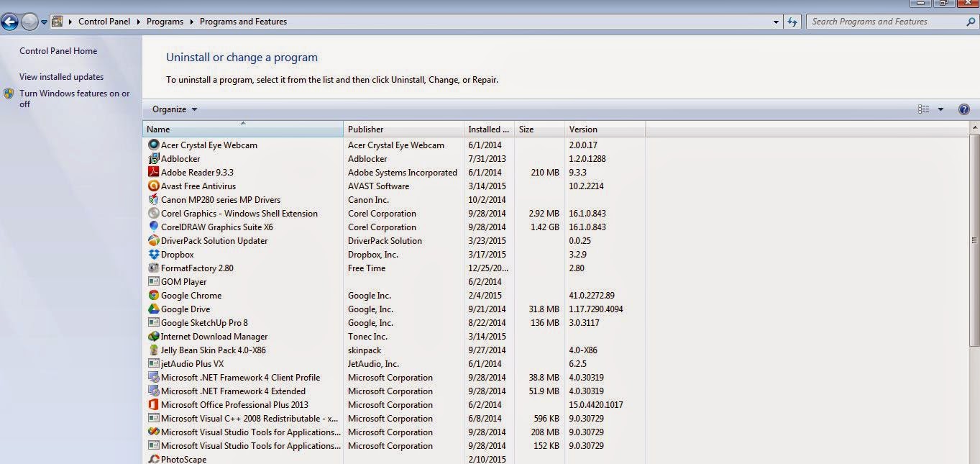980x464 pixels.
Task: Click the FormatFactory 2.80 icon
Action: (153, 268)
